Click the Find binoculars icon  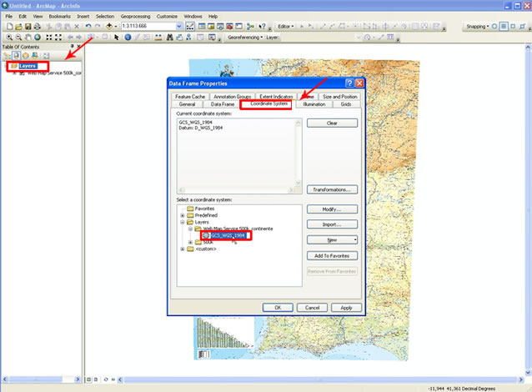point(170,38)
